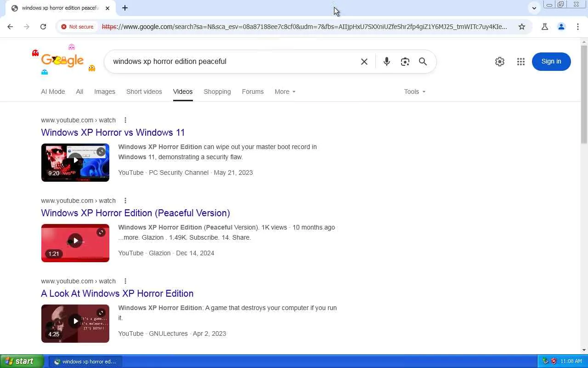
Task: Click the Sign in button
Action: coord(551,62)
